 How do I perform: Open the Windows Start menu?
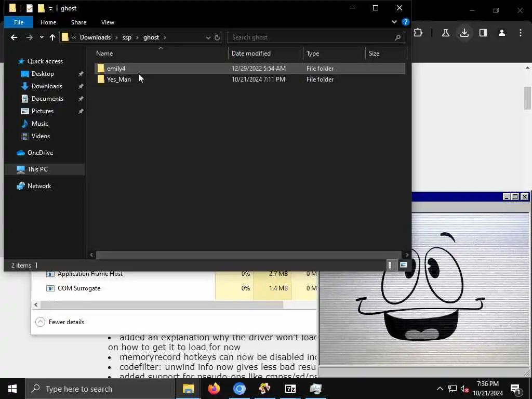coord(12,389)
